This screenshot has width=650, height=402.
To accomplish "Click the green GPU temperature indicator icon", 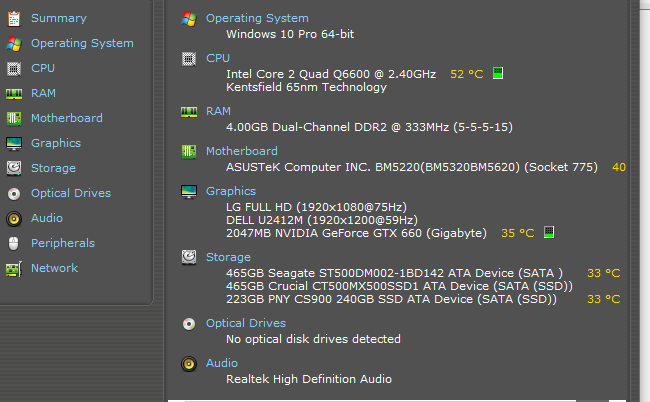I will point(549,232).
